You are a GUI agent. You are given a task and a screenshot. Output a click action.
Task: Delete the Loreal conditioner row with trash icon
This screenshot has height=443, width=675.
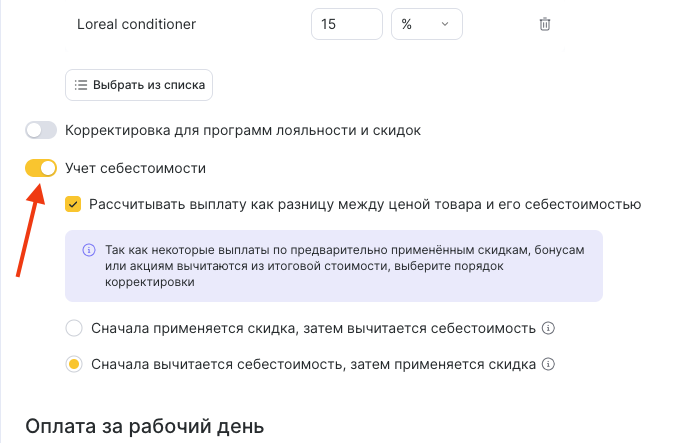[545, 25]
